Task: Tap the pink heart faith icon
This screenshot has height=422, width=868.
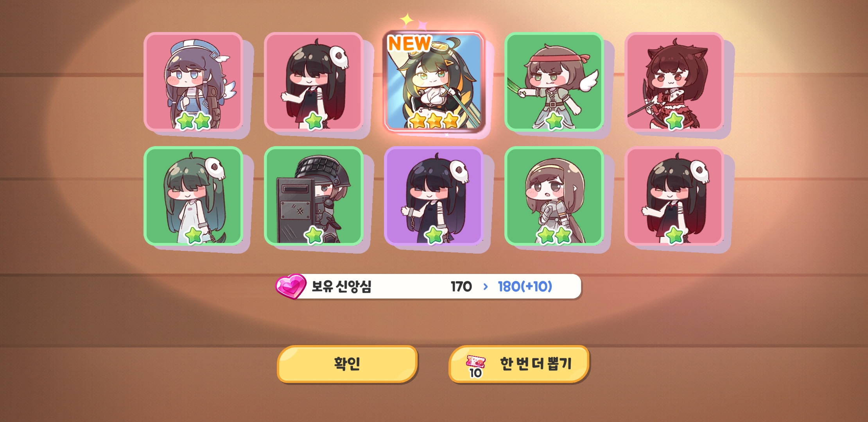Action: 291,286
